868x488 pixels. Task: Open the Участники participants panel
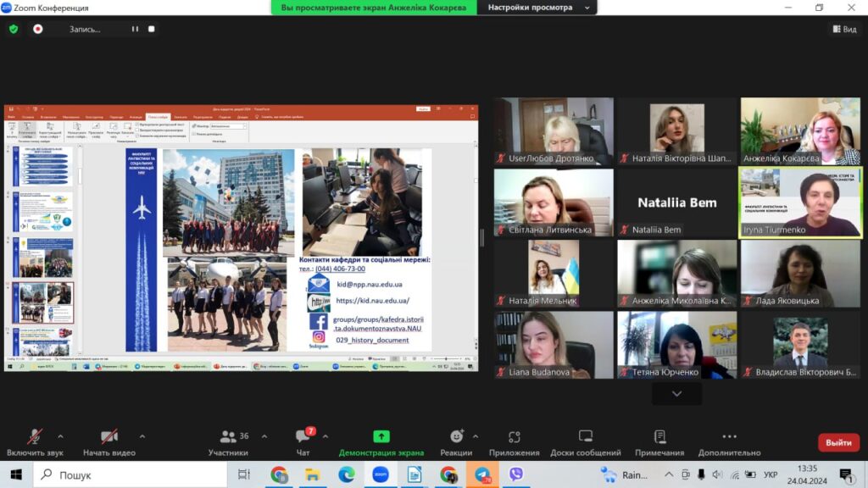pyautogui.click(x=228, y=437)
